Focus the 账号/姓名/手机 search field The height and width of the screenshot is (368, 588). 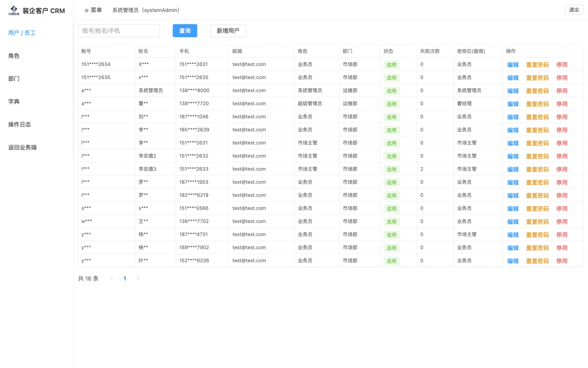point(119,31)
